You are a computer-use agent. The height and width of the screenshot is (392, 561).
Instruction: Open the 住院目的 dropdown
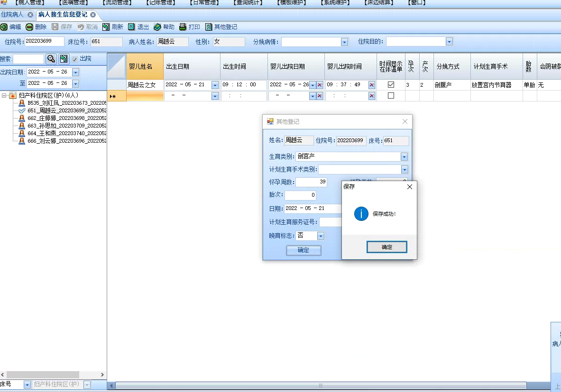pos(450,42)
